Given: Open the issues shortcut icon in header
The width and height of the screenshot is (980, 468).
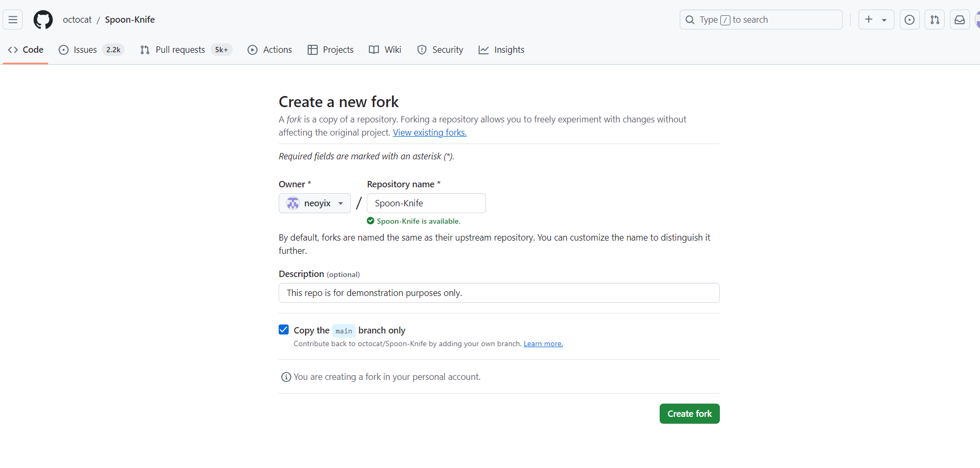Looking at the screenshot, I should pyautogui.click(x=909, y=20).
